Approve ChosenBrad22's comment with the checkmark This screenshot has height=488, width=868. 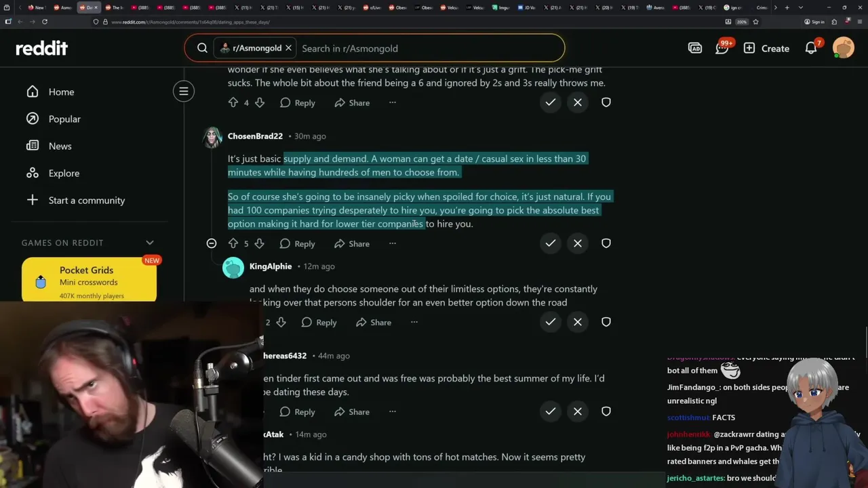coord(551,243)
